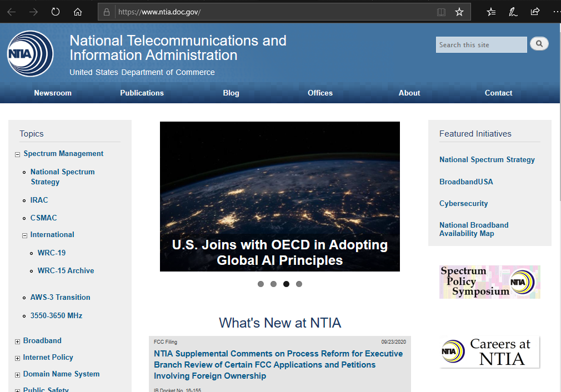The width and height of the screenshot is (561, 392).
Task: Open the Publications menu
Action: 142,93
